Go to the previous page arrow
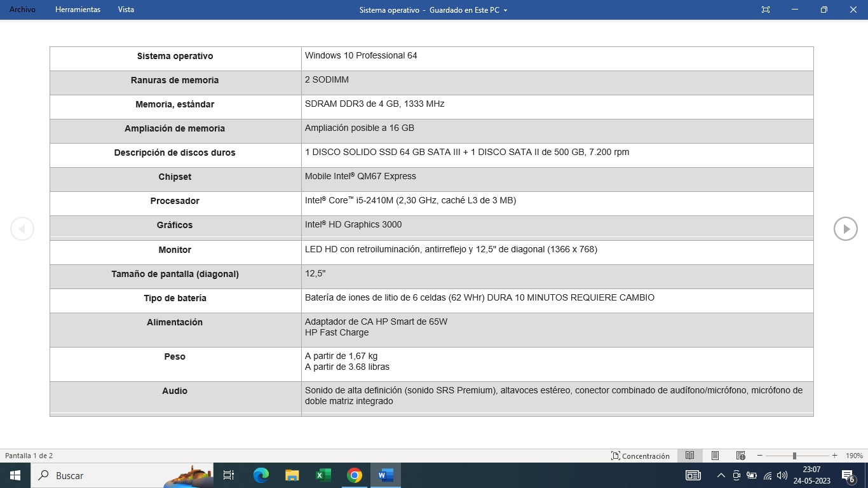This screenshot has width=868, height=488. 22,229
